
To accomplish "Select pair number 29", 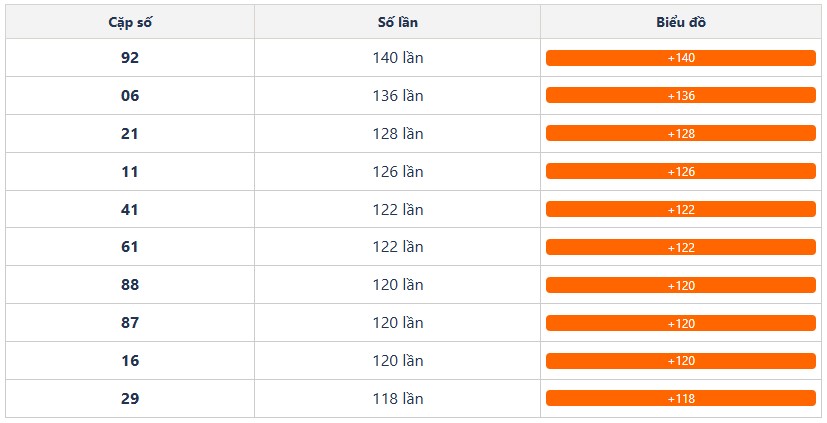I will 129,399.
